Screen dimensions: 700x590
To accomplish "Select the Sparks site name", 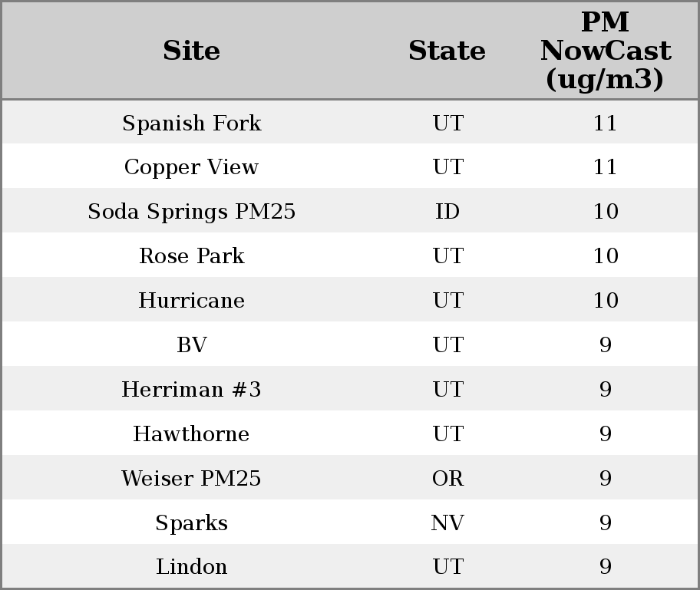I will pos(191,523).
